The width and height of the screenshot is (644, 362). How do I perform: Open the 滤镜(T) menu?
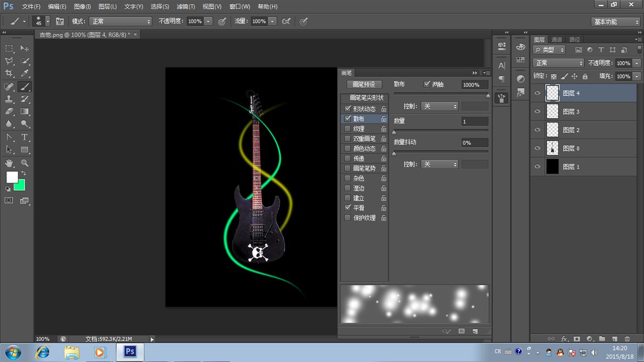(x=185, y=6)
